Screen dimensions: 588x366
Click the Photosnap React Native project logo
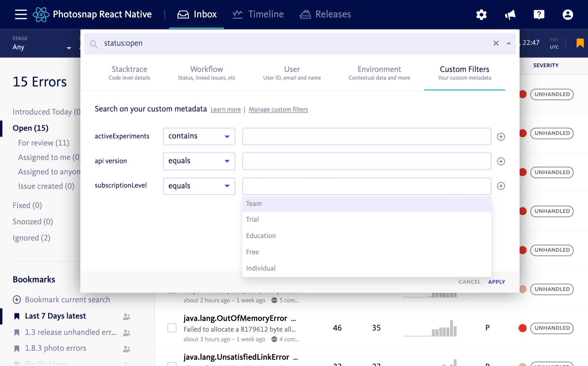[x=41, y=14]
